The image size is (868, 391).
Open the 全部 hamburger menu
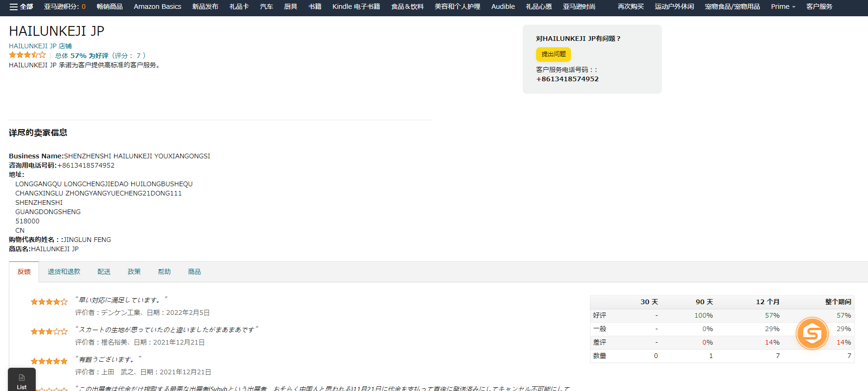coord(21,7)
